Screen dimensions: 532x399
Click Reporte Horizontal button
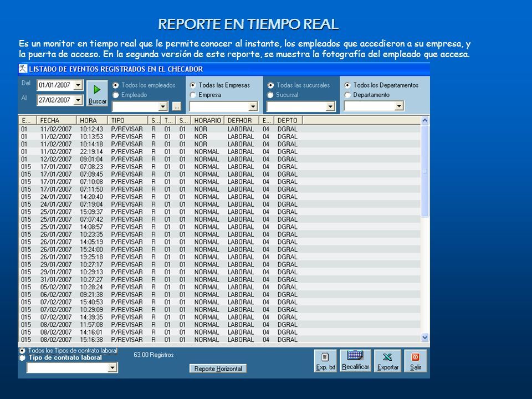[218, 369]
